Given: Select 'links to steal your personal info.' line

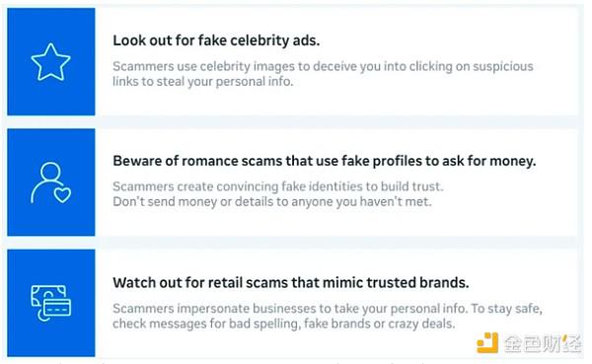Looking at the screenshot, I should point(202,81).
